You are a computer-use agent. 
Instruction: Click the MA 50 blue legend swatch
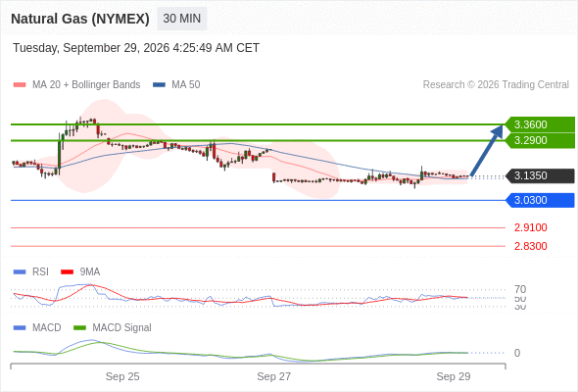(159, 85)
